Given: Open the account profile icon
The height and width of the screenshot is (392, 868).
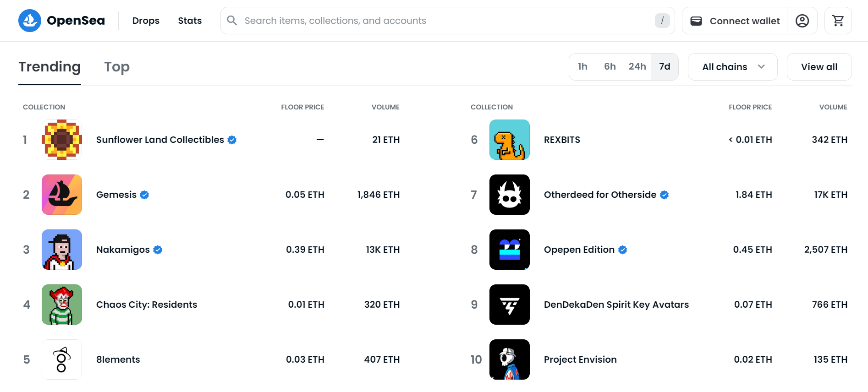Looking at the screenshot, I should (802, 21).
